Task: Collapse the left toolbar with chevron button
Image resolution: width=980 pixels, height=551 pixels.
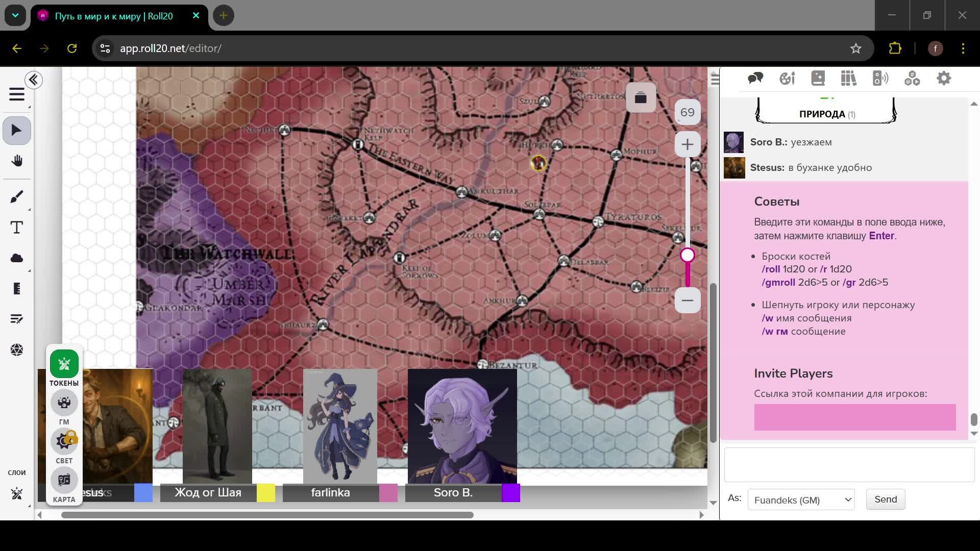Action: click(x=34, y=80)
